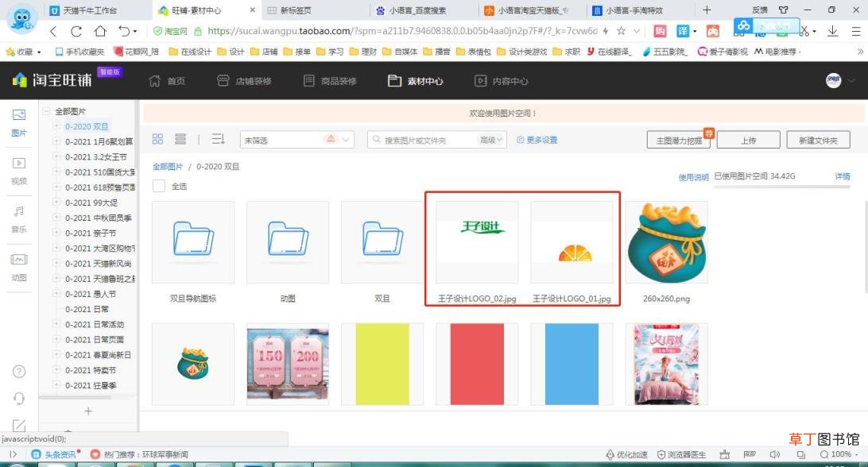868x467 pixels.
Task: Open 素材中心 in top navigation
Action: coord(416,81)
